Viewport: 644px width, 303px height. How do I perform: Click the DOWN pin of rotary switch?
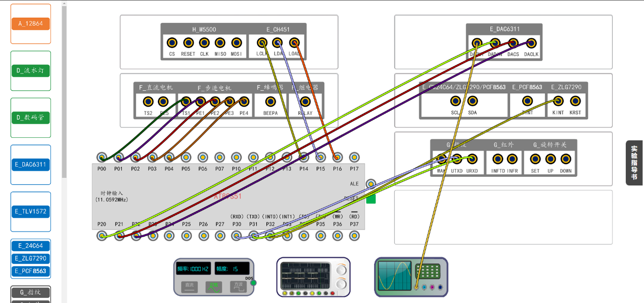[566, 159]
